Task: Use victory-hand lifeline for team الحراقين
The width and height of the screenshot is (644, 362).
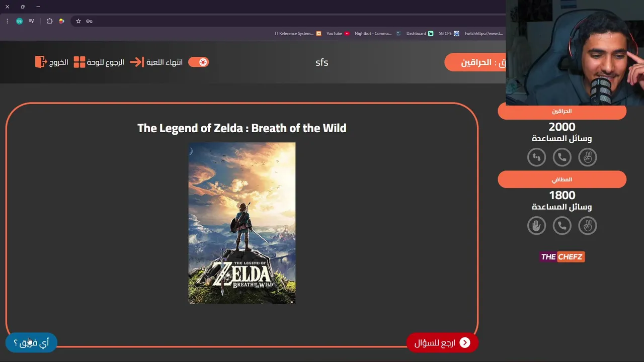Action: 588,157
